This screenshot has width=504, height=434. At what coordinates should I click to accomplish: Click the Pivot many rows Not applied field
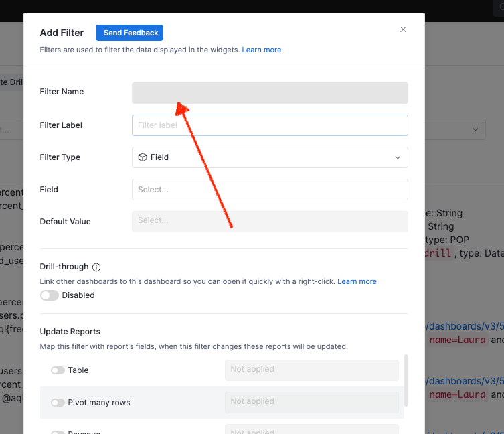[x=311, y=403]
